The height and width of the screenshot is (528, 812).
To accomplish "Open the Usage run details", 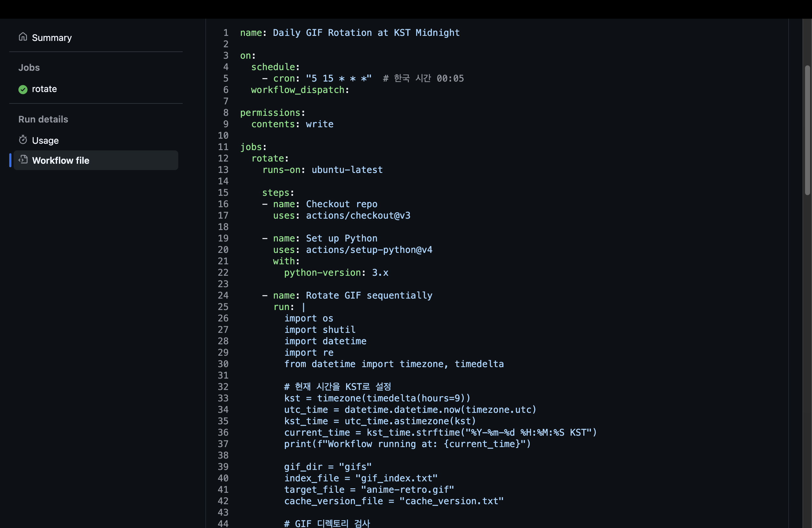I will click(x=45, y=140).
